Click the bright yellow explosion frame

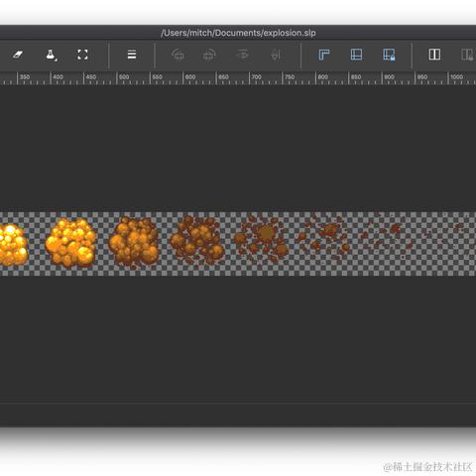[x=13, y=245]
